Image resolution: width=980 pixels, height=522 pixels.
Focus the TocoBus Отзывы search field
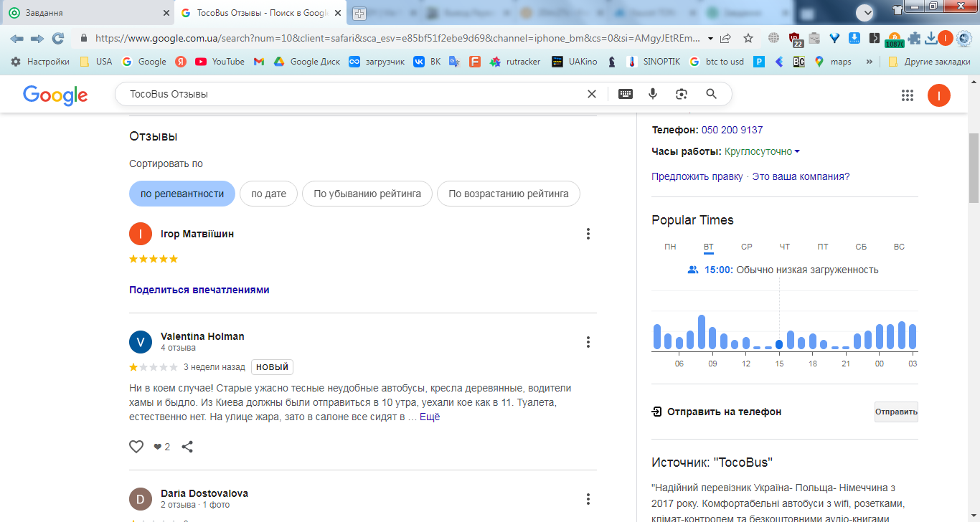coord(352,94)
